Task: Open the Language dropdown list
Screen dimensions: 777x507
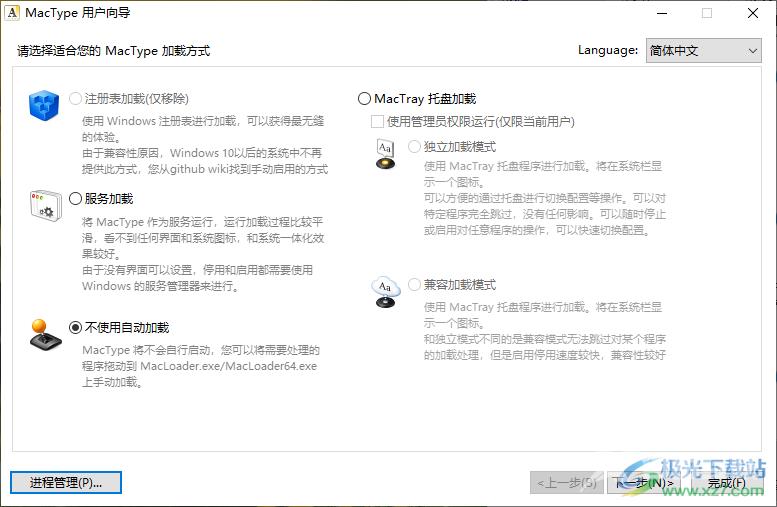Action: point(702,50)
